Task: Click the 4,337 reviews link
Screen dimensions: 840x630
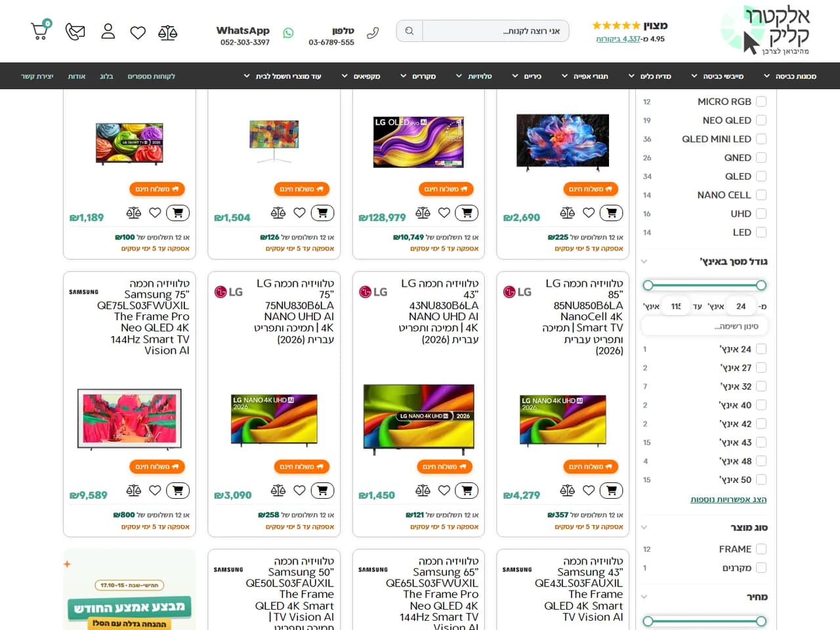Action: click(x=618, y=39)
